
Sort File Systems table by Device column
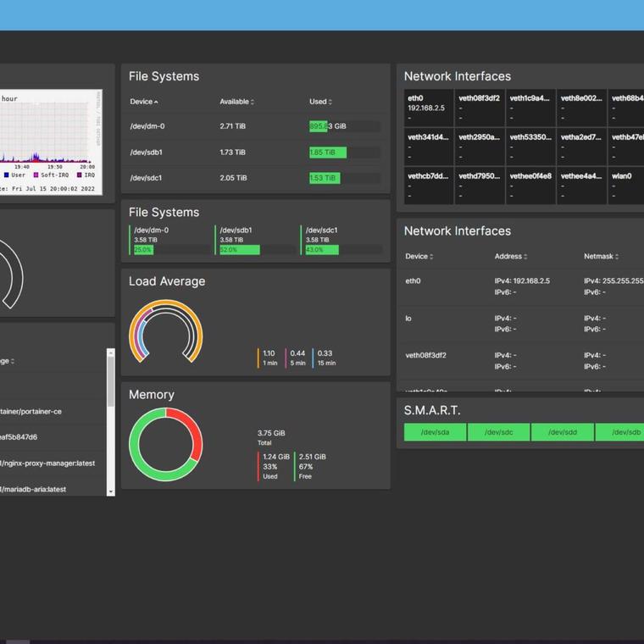[143, 102]
